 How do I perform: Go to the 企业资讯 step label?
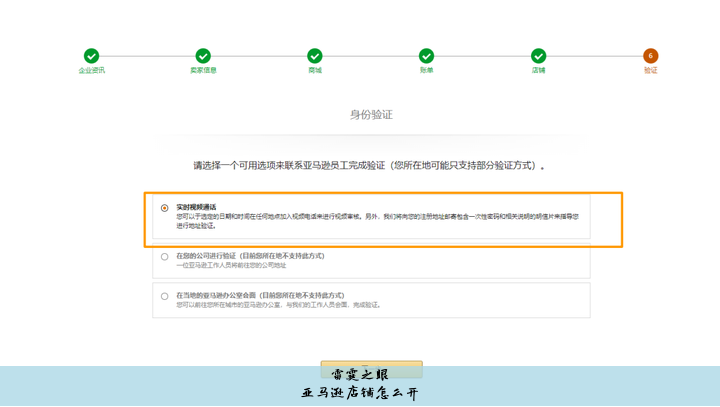[92, 71]
